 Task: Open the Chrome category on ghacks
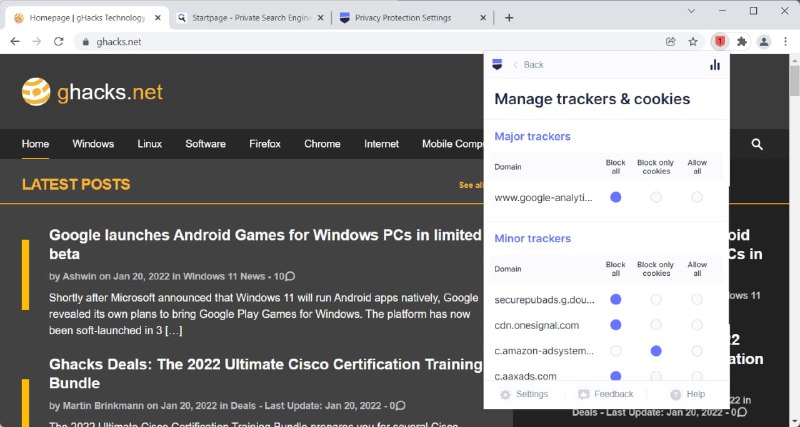pos(322,144)
